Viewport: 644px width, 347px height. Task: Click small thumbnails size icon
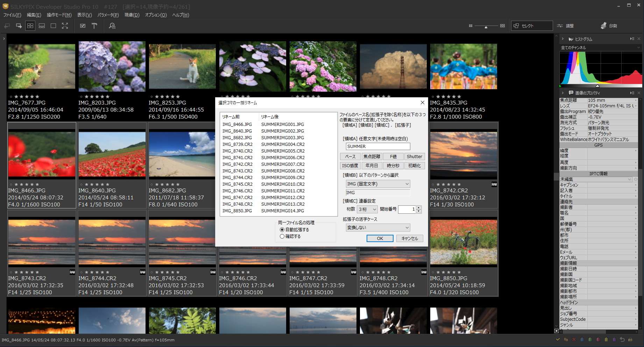[470, 26]
